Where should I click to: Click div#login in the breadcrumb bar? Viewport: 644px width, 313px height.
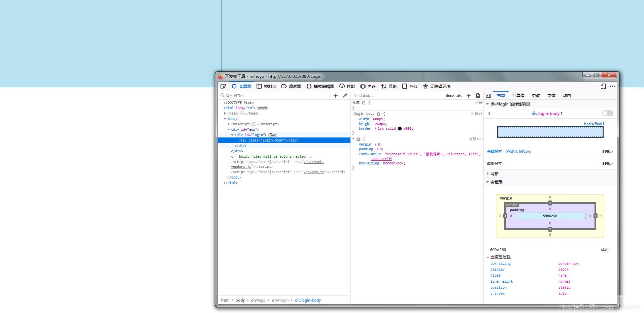click(x=280, y=300)
